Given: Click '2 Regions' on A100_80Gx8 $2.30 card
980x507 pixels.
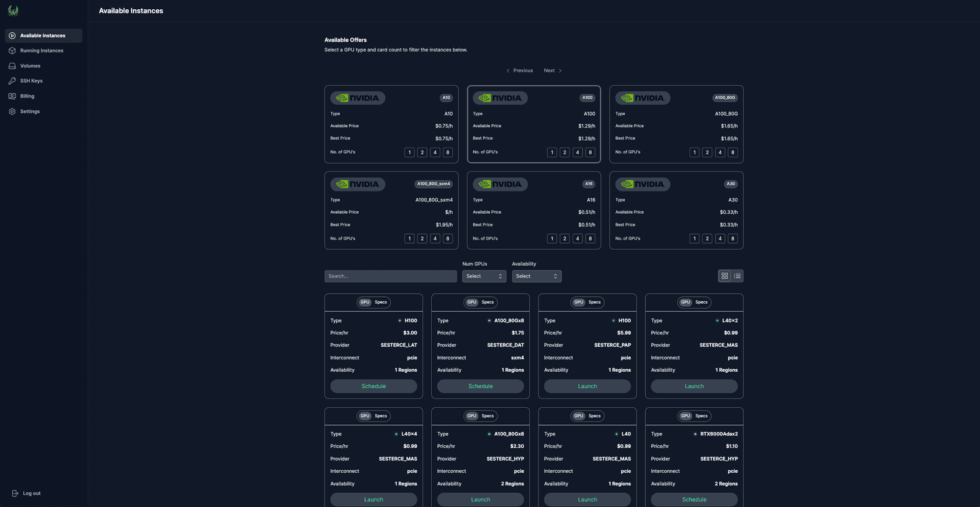Looking at the screenshot, I should pyautogui.click(x=513, y=484).
